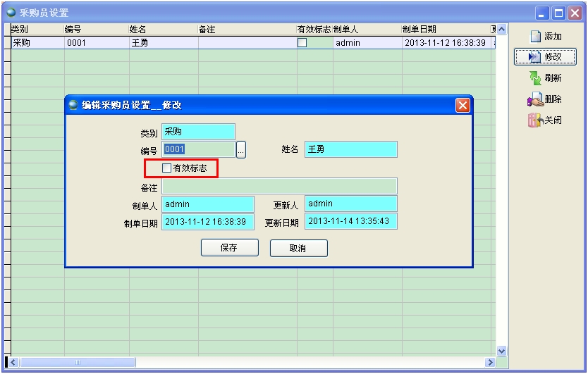Image resolution: width=588 pixels, height=374 pixels.
Task: Click the 取消 (Cancel) button
Action: point(298,248)
